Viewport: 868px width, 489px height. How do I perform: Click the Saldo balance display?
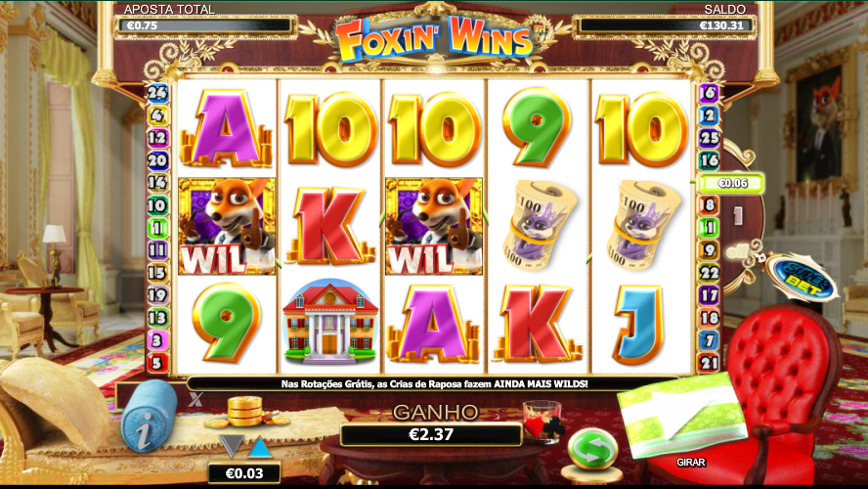tap(666, 25)
